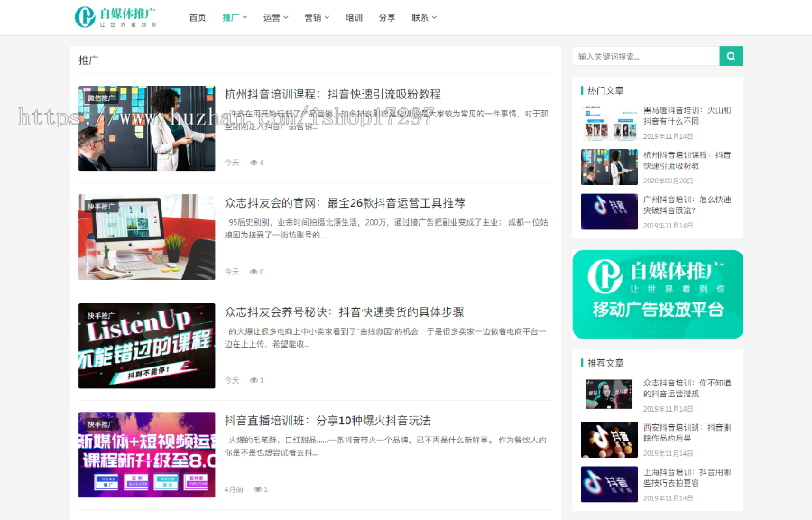Select 培训 in the top navigation
This screenshot has height=520, width=812.
[353, 16]
